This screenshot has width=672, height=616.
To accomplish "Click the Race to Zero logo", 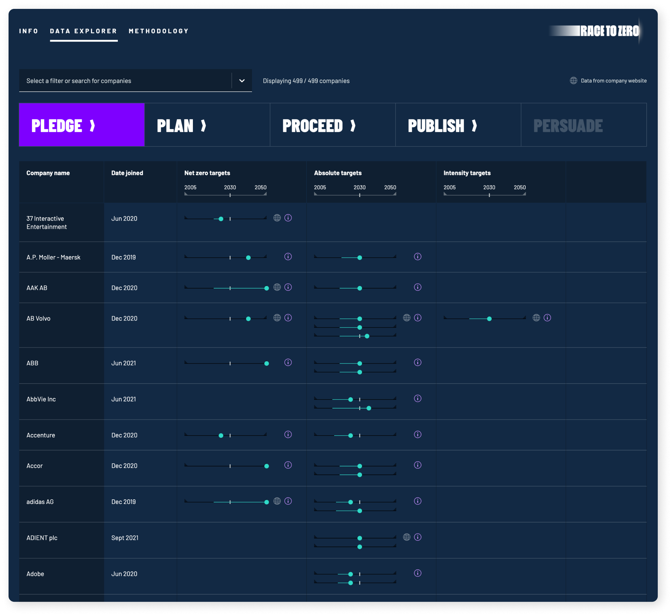I will (x=609, y=31).
